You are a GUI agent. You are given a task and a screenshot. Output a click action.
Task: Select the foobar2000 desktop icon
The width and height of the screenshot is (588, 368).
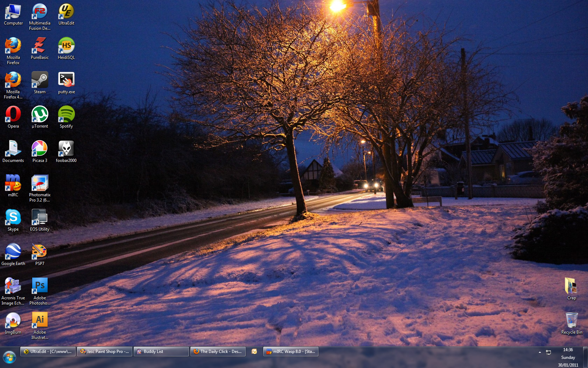pyautogui.click(x=66, y=149)
